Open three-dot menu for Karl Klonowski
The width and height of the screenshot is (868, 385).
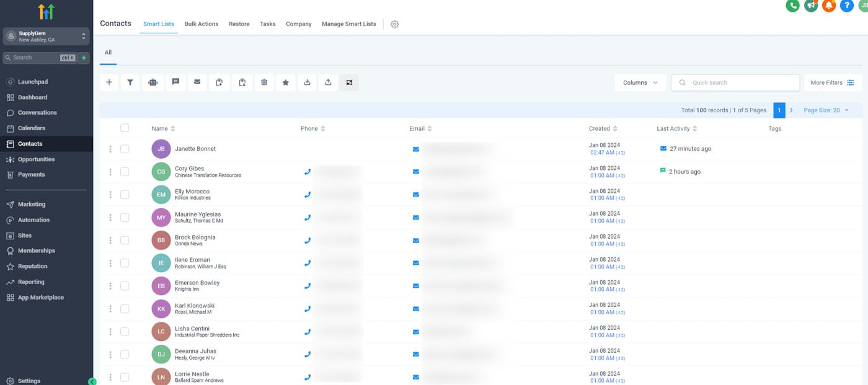coord(110,309)
